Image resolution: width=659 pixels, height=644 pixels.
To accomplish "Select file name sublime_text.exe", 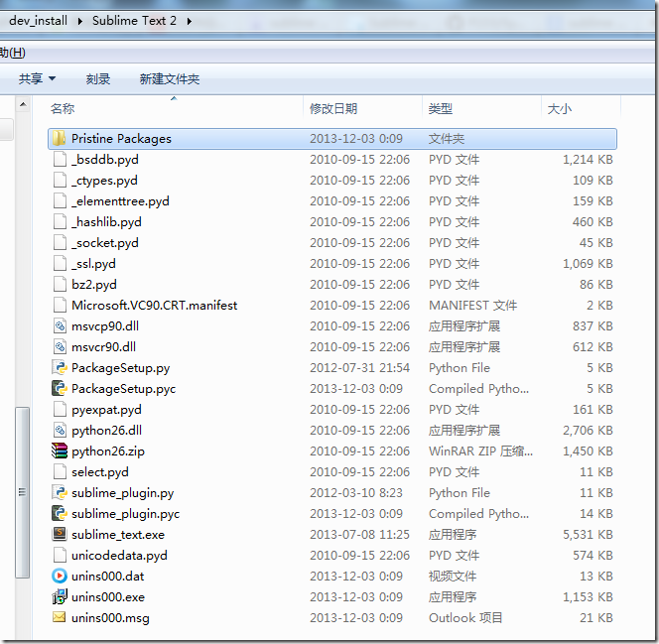I will [118, 535].
